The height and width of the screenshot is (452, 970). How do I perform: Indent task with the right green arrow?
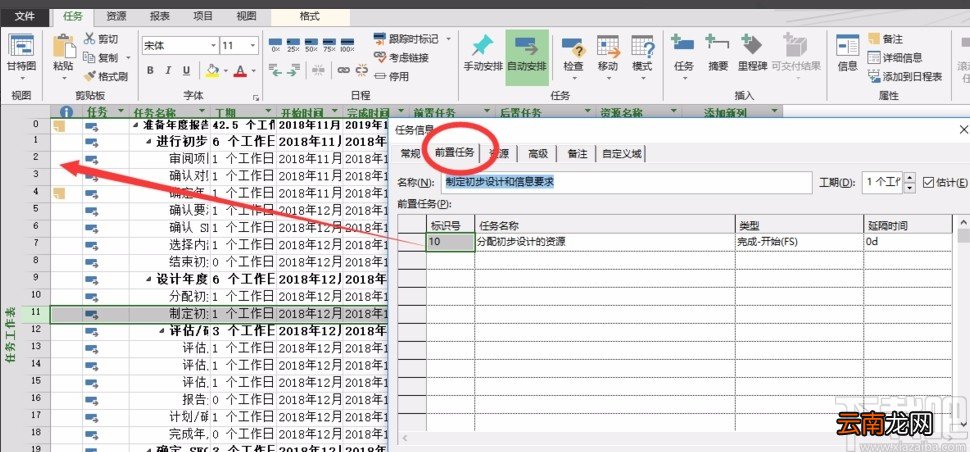(x=293, y=70)
